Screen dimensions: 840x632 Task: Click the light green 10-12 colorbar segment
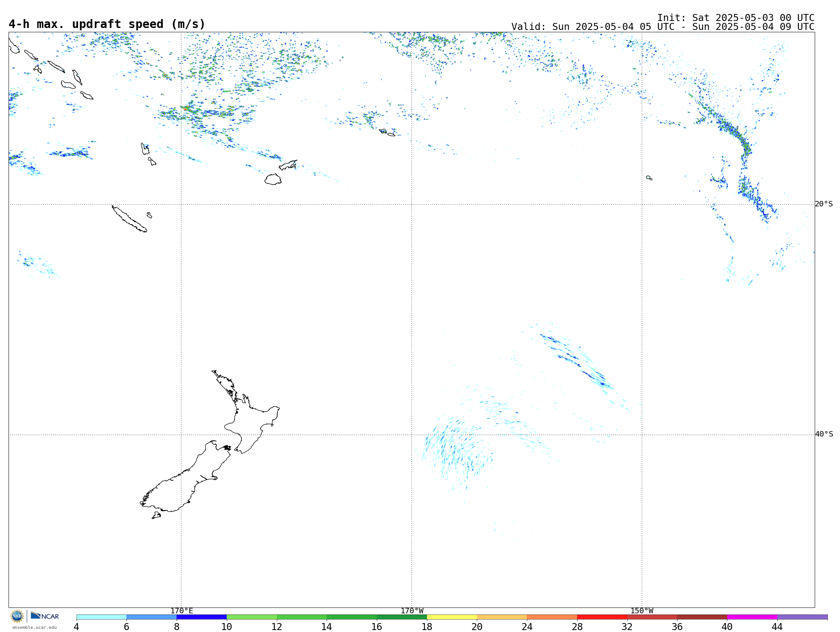coord(252,617)
